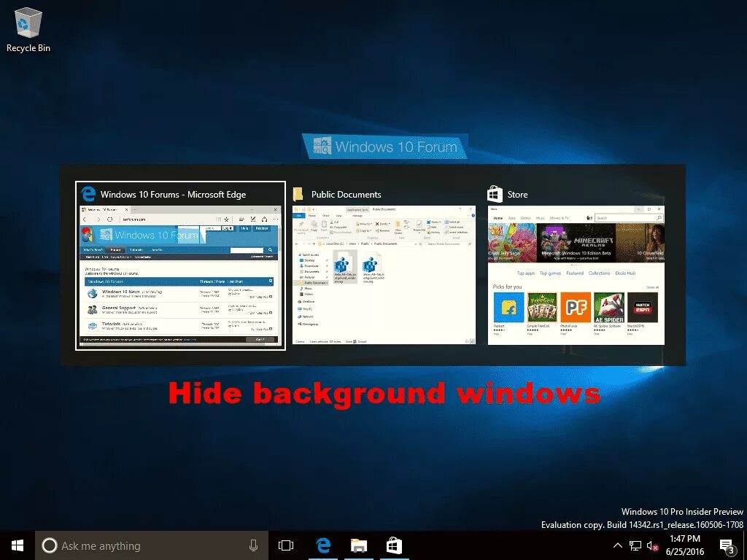Open Action Center notifications icon

point(727,546)
